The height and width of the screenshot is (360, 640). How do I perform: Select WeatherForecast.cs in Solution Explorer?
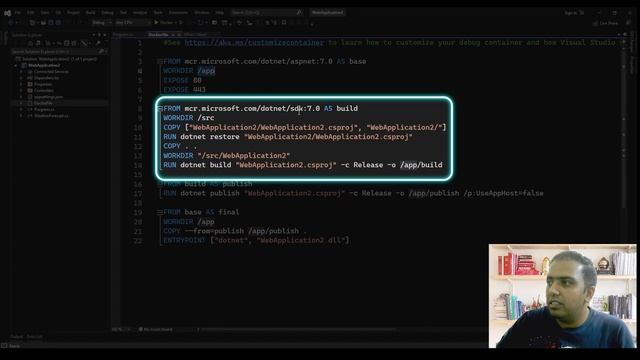(x=51, y=116)
